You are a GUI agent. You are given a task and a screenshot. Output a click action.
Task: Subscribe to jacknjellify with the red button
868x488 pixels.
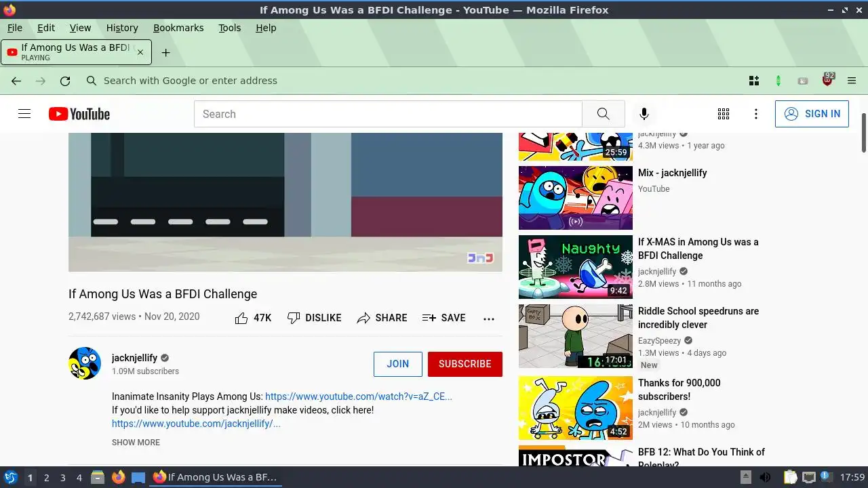[465, 364]
